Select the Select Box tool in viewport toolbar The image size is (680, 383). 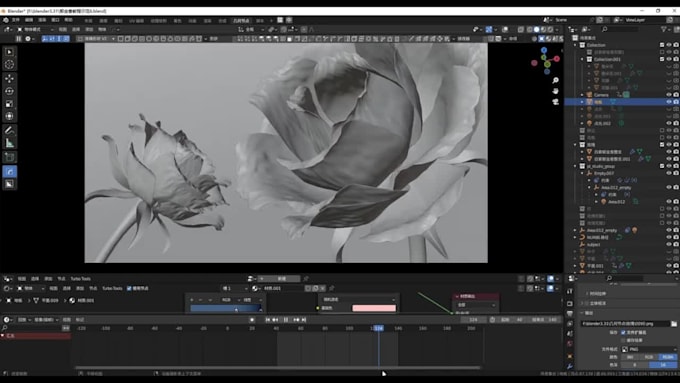click(x=9, y=52)
